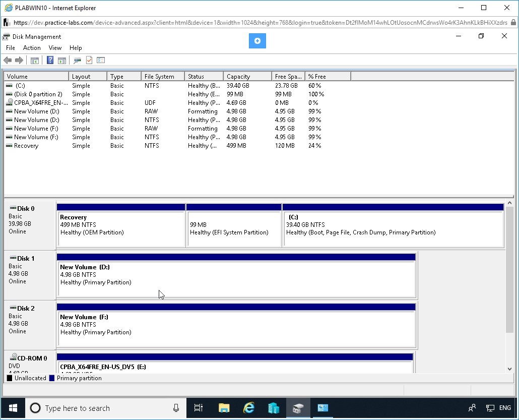The width and height of the screenshot is (519, 420).
Task: Click the drive icon of volume (C:) row
Action: click(9, 85)
